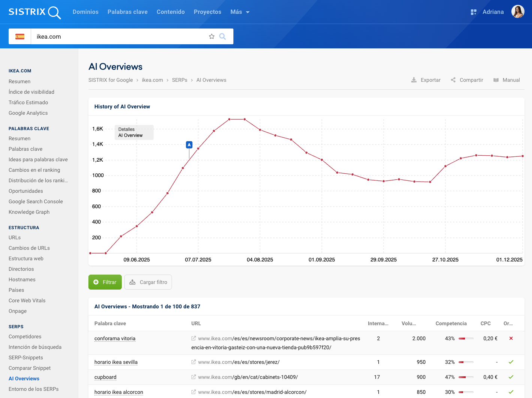Open the Spain country flag selector
Image resolution: width=532 pixels, height=398 pixels.
coord(20,36)
